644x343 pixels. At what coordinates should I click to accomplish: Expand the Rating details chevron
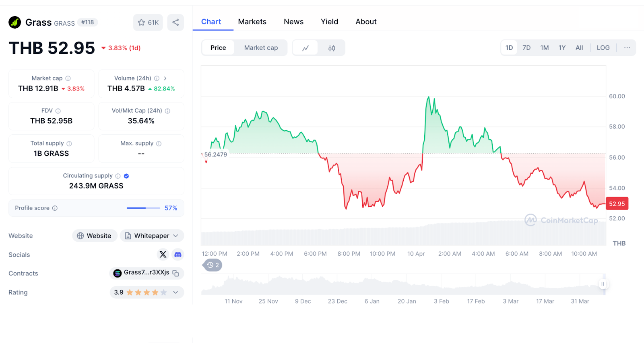tap(175, 292)
